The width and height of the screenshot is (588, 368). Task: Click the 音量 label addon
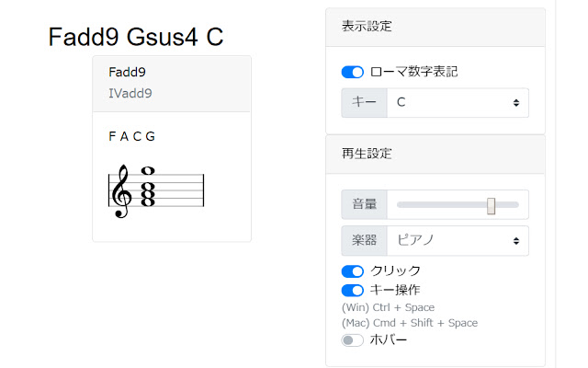click(364, 205)
